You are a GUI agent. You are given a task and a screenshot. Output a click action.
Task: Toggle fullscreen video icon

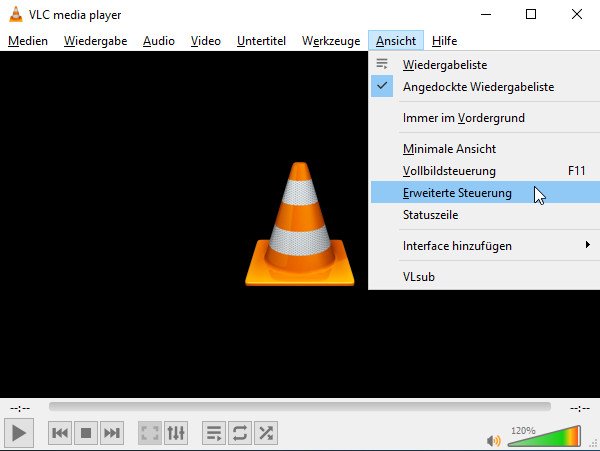pyautogui.click(x=150, y=433)
